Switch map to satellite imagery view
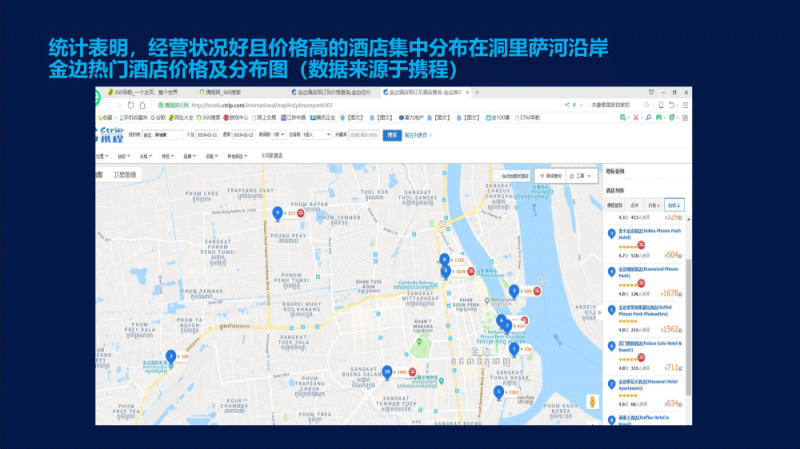The image size is (800, 449). [124, 174]
